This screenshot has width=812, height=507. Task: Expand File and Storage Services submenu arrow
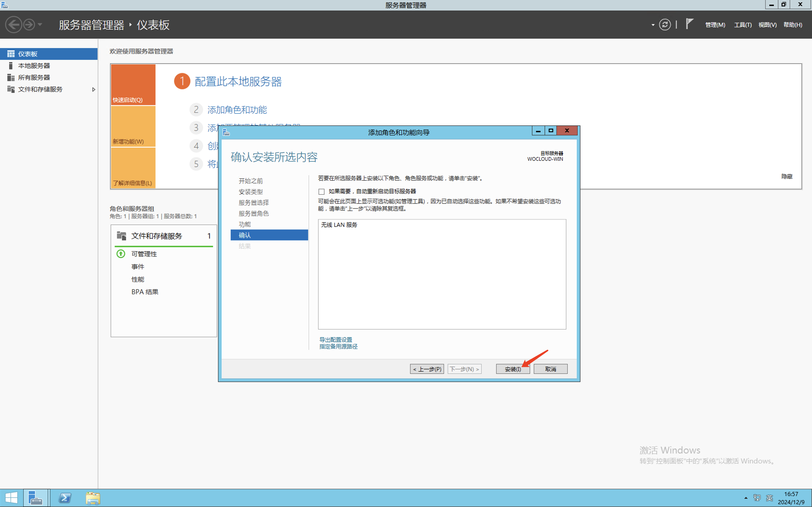(94, 90)
